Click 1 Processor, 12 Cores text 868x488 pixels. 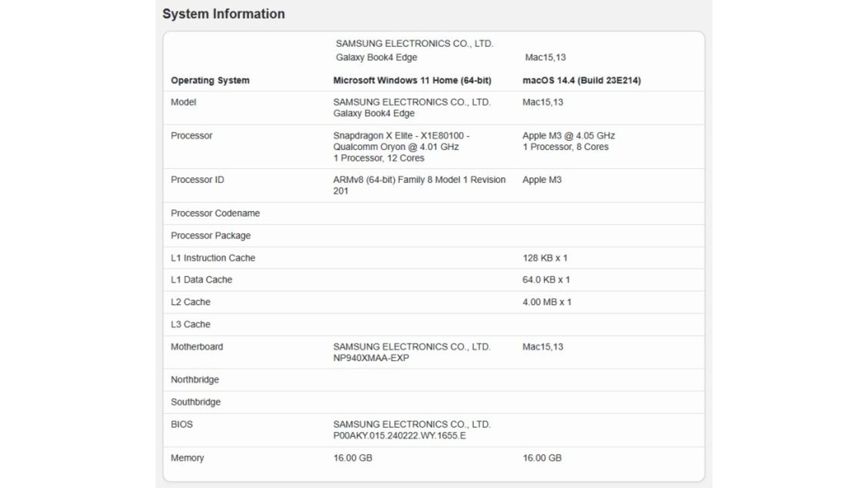click(x=378, y=158)
